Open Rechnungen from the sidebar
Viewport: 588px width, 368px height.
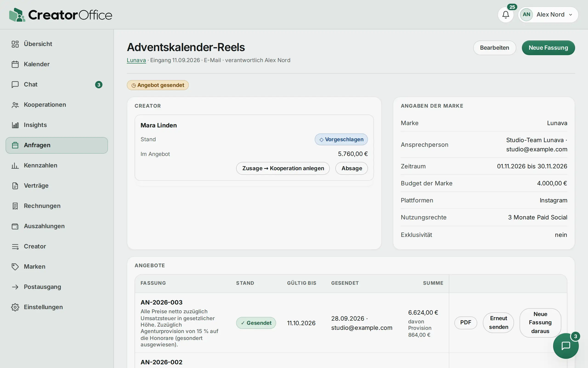click(57, 206)
